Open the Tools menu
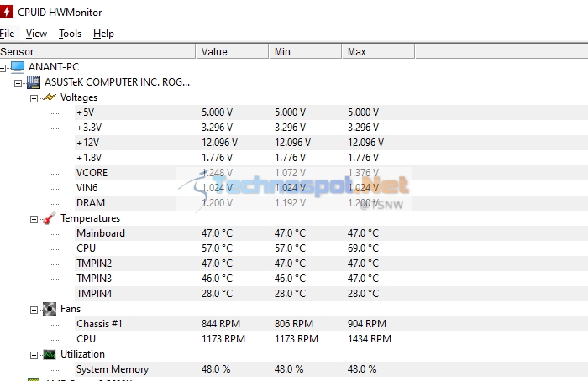 point(70,34)
